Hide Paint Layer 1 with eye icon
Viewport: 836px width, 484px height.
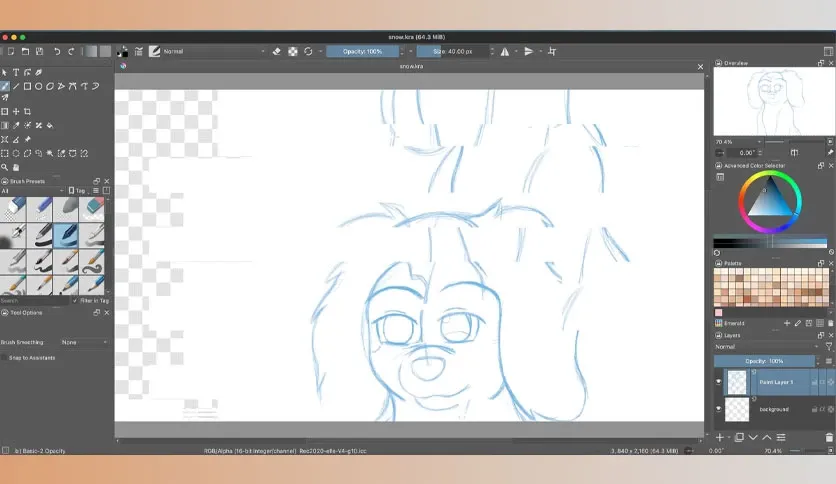click(x=718, y=382)
